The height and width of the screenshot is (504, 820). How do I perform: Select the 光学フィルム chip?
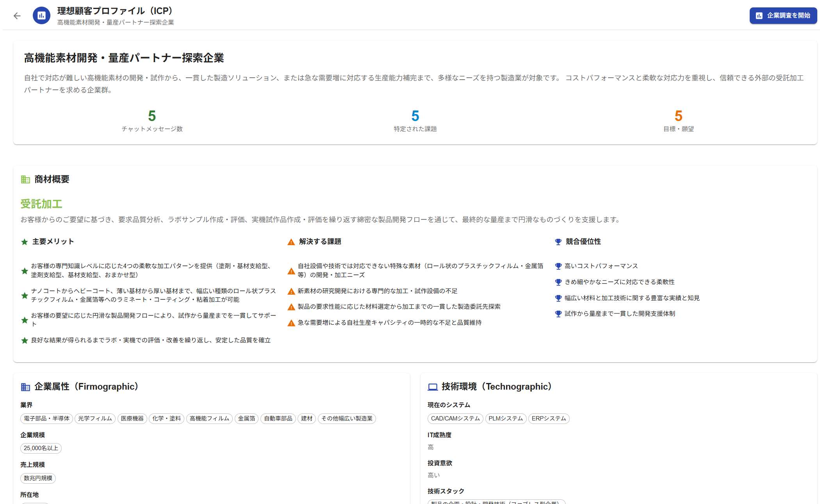[95, 419]
